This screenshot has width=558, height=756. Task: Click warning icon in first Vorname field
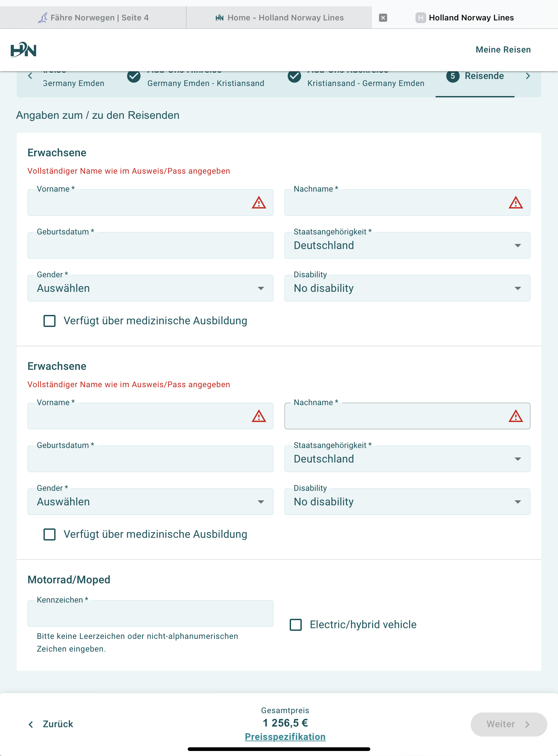pyautogui.click(x=259, y=203)
